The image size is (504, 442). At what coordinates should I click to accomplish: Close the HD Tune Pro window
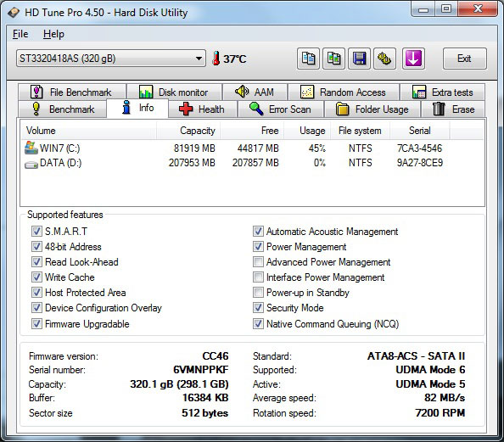[479, 8]
